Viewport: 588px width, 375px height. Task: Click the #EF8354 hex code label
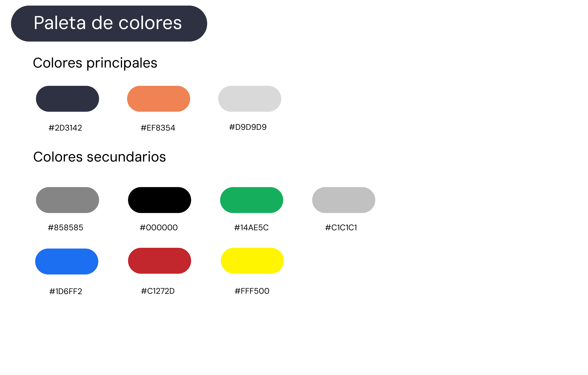pos(158,128)
